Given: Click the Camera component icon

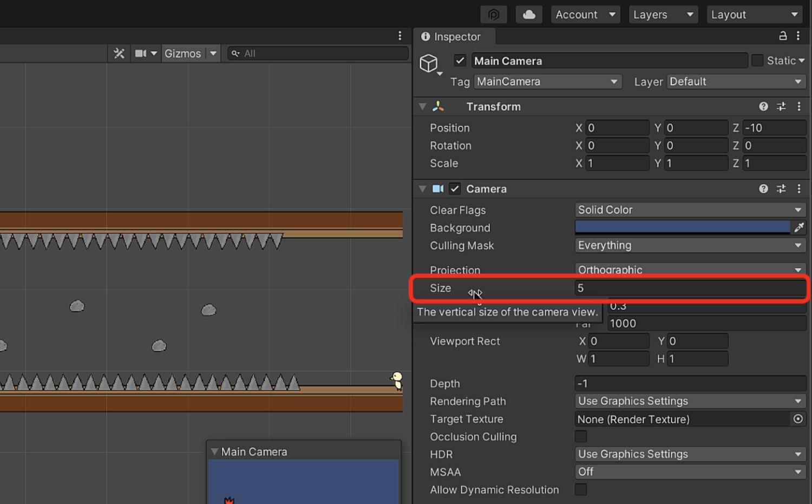Looking at the screenshot, I should 438,189.
